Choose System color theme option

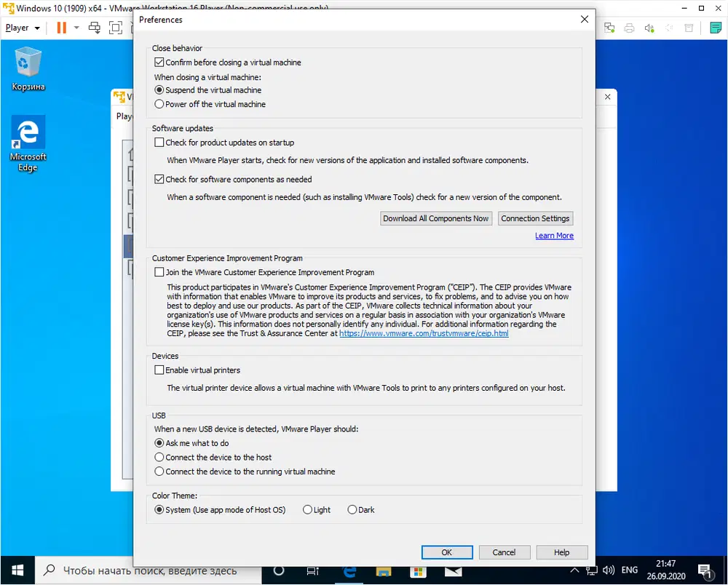(x=159, y=510)
